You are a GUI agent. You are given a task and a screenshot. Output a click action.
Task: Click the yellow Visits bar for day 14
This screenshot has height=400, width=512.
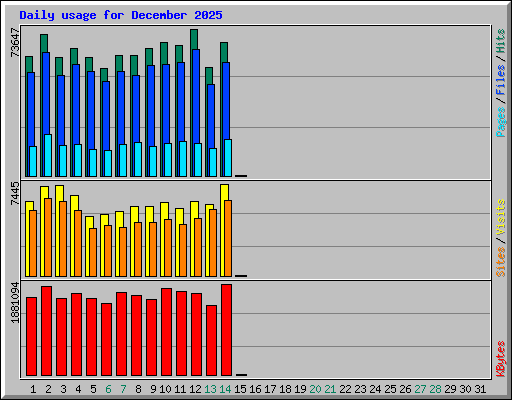point(224,192)
